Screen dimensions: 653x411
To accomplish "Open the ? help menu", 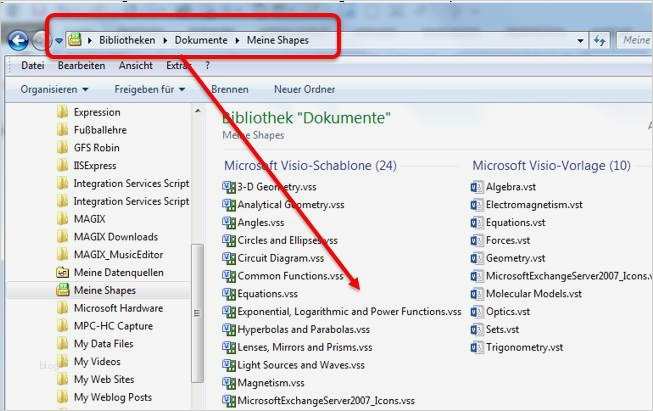I will tap(208, 65).
